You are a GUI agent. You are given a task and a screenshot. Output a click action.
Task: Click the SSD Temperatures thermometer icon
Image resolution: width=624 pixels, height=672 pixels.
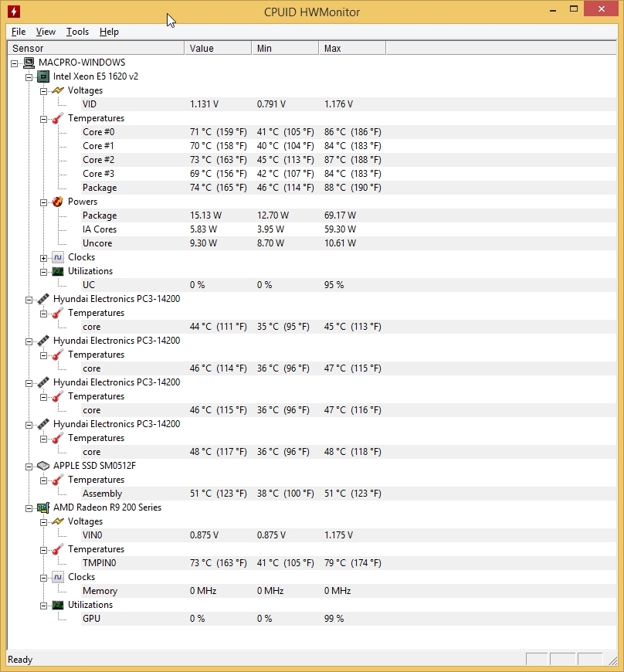point(58,480)
